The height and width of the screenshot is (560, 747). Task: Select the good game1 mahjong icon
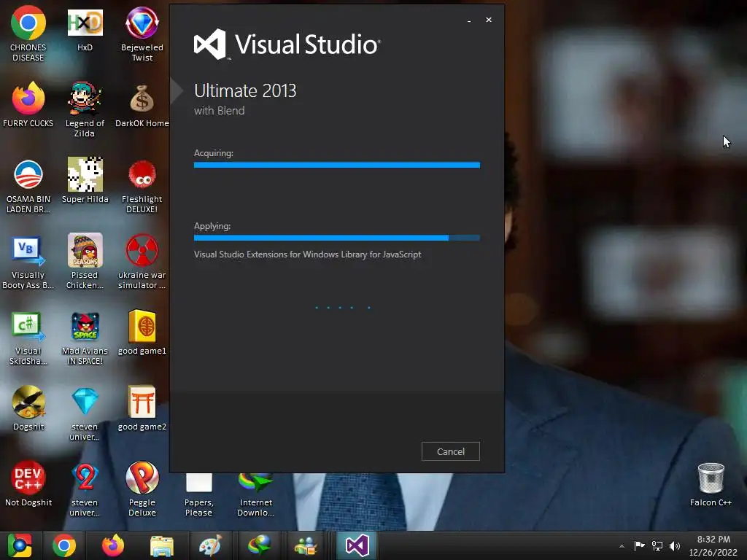click(142, 332)
